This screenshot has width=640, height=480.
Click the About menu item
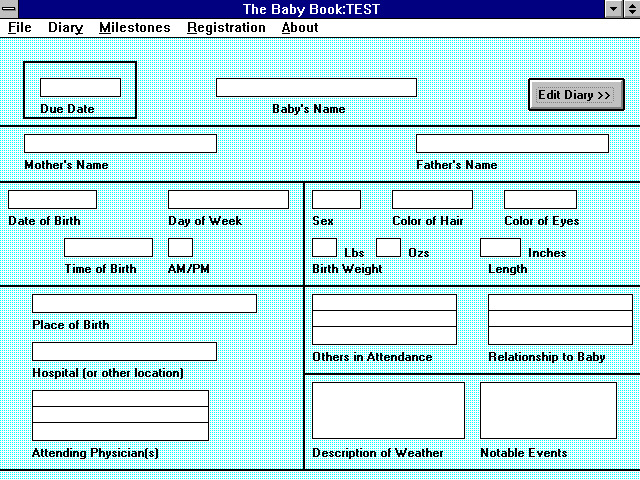pyautogui.click(x=300, y=28)
